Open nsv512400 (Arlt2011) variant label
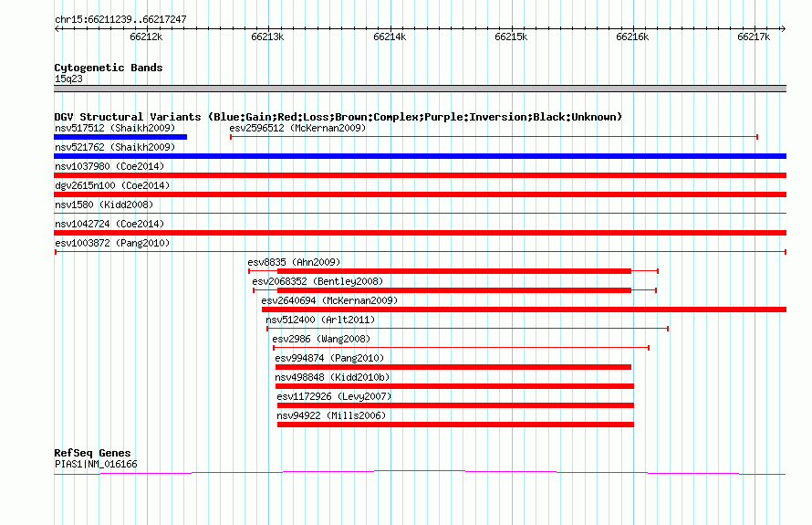This screenshot has width=812, height=525. (x=320, y=320)
